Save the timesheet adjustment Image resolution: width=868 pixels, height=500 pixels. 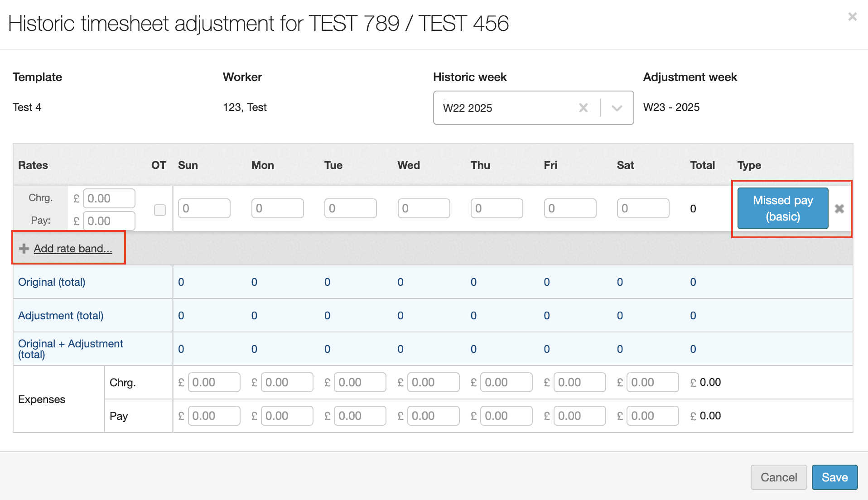pyautogui.click(x=834, y=477)
